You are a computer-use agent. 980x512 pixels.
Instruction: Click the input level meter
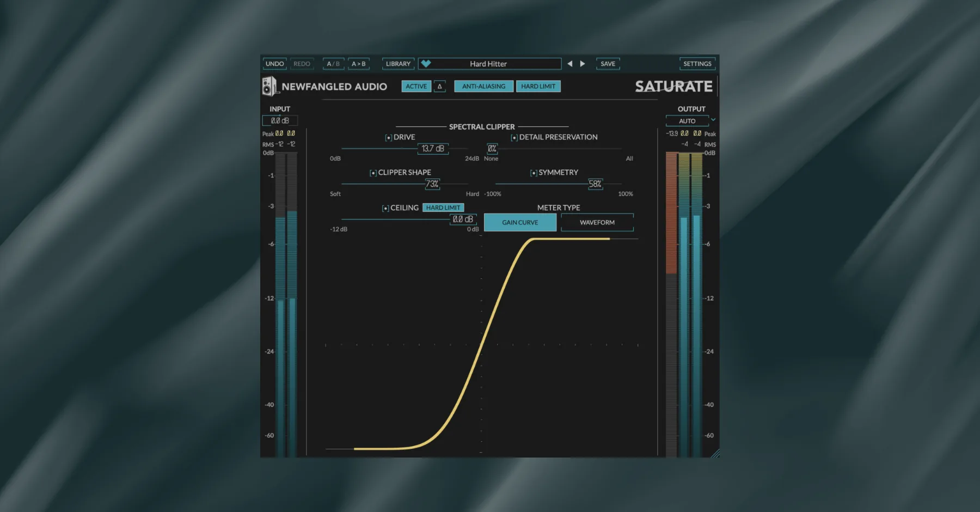(286, 304)
